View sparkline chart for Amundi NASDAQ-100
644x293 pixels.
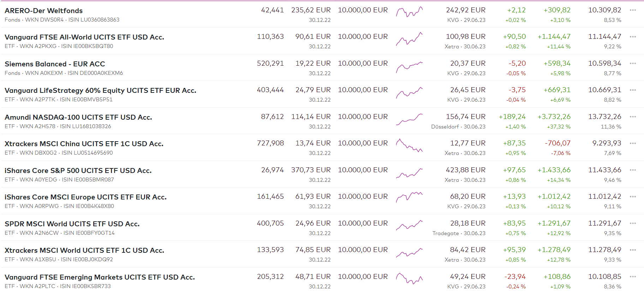coord(409,120)
